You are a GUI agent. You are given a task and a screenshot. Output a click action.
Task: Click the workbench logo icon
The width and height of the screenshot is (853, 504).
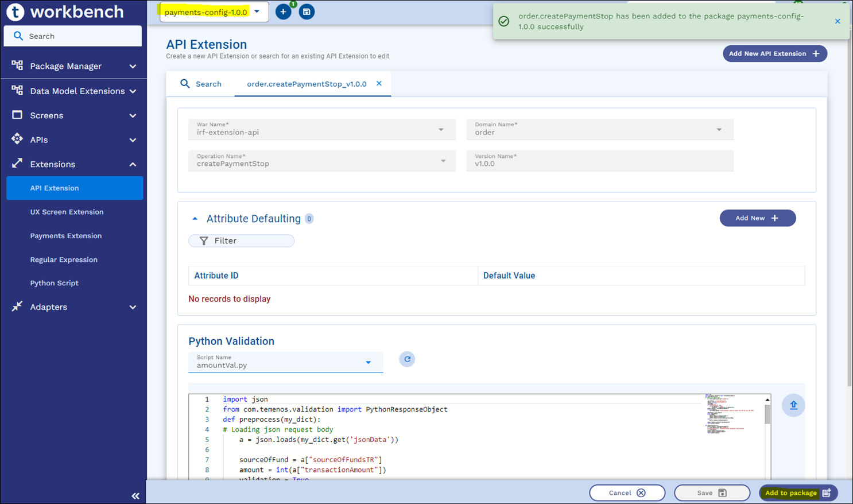(15, 11)
